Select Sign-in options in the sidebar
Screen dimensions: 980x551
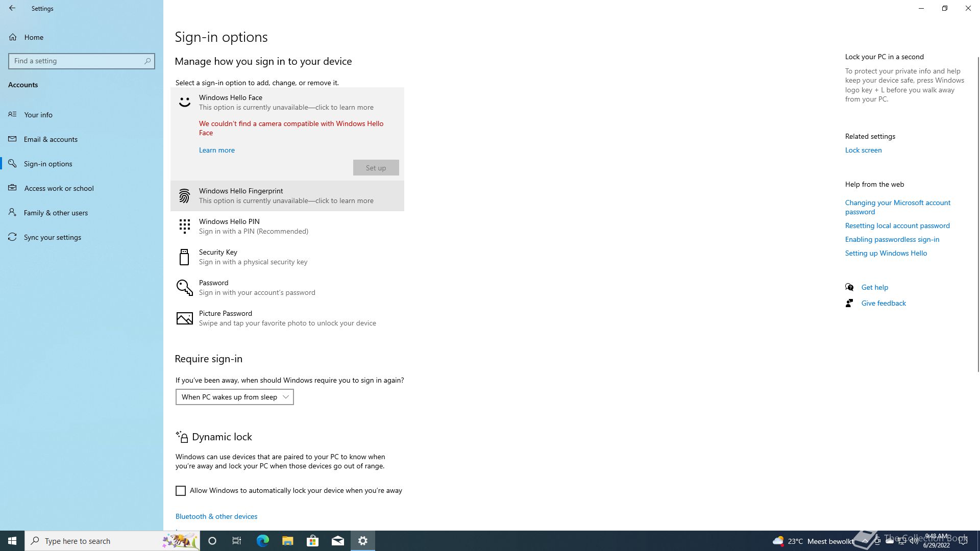point(82,164)
